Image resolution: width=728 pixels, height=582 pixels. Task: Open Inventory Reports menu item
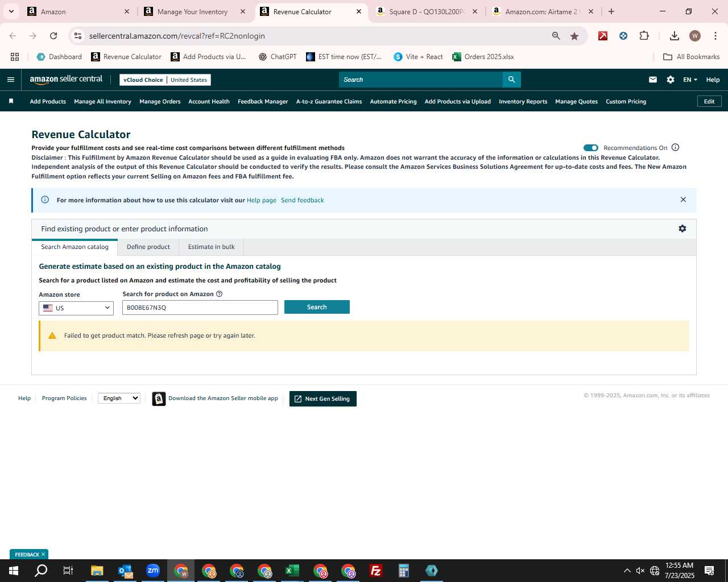(523, 102)
